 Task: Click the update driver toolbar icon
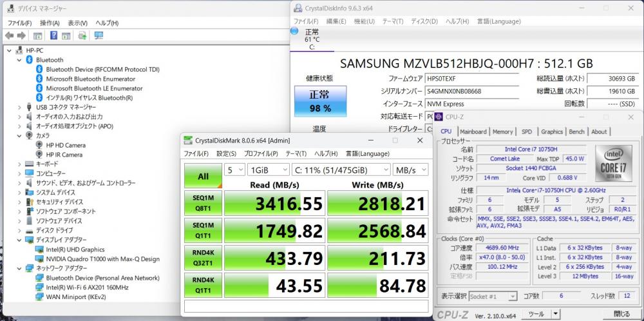82,35
